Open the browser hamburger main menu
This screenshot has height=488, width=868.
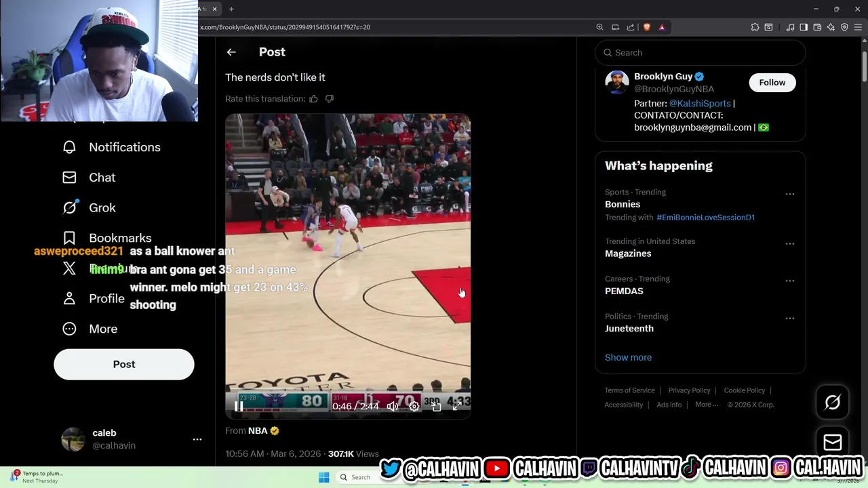[858, 27]
